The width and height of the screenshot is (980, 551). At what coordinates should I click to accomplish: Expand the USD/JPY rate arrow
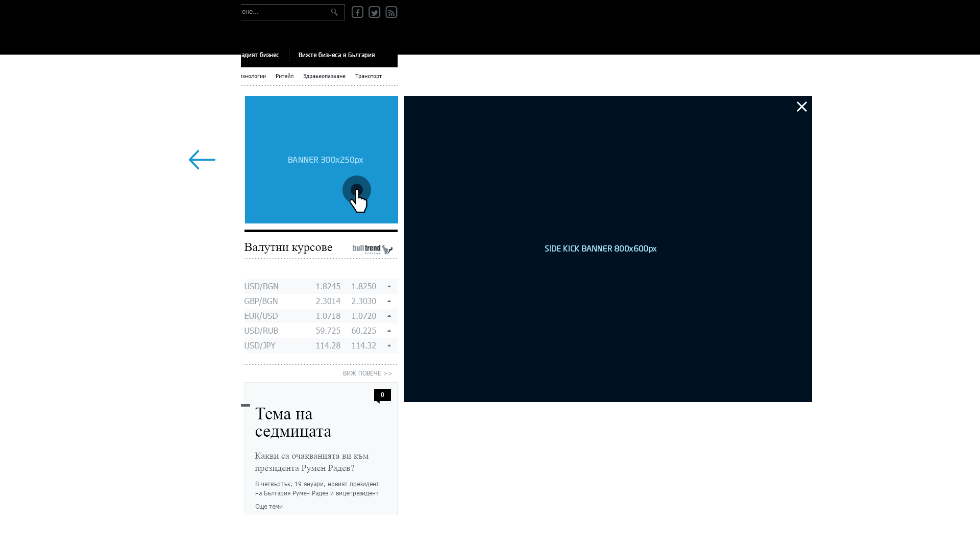click(389, 346)
